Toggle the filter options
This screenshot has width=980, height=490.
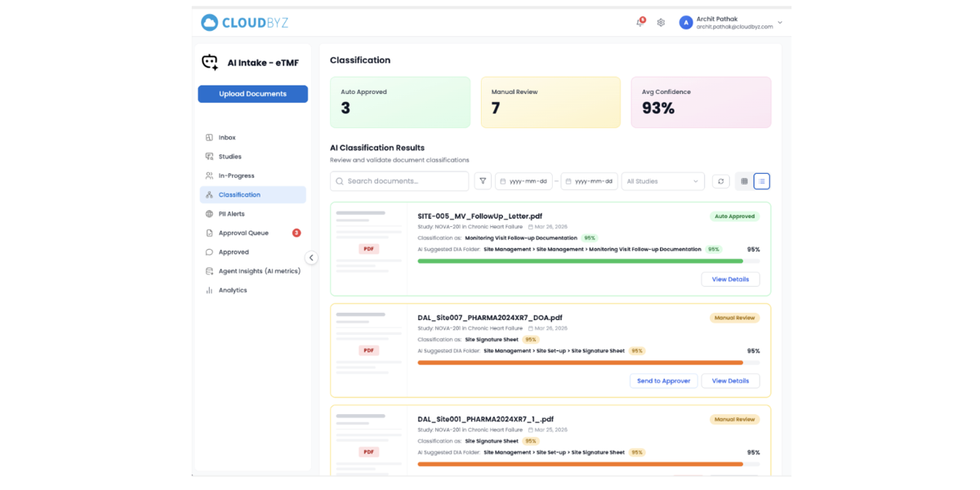click(482, 180)
